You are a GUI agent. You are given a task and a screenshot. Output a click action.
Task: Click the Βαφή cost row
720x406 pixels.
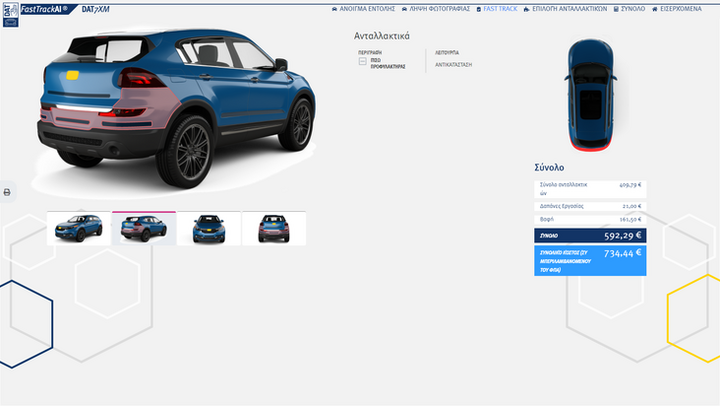pos(590,219)
